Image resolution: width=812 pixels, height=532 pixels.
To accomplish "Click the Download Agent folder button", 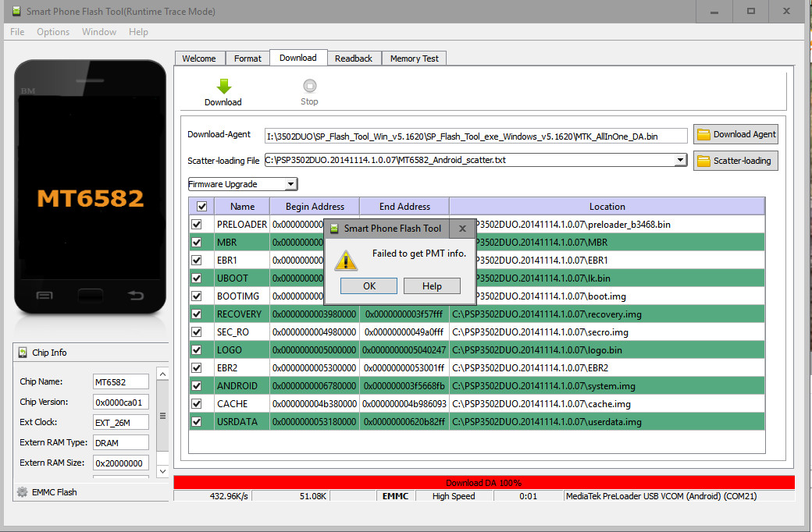I will (x=735, y=134).
